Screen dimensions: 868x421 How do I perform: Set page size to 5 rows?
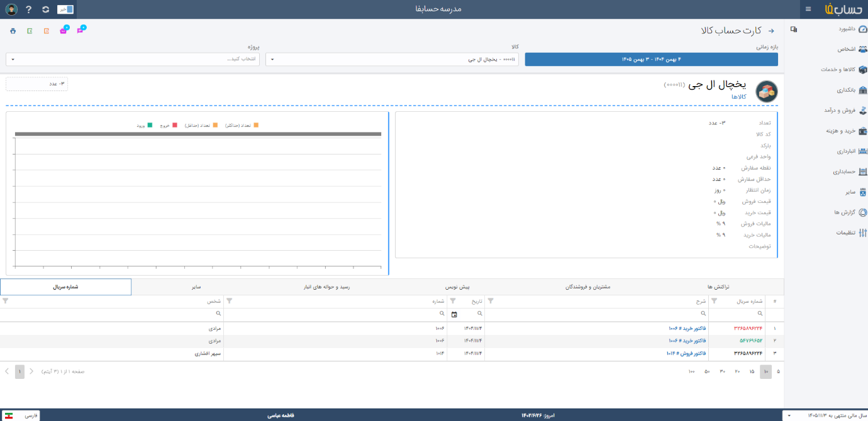[x=778, y=371]
